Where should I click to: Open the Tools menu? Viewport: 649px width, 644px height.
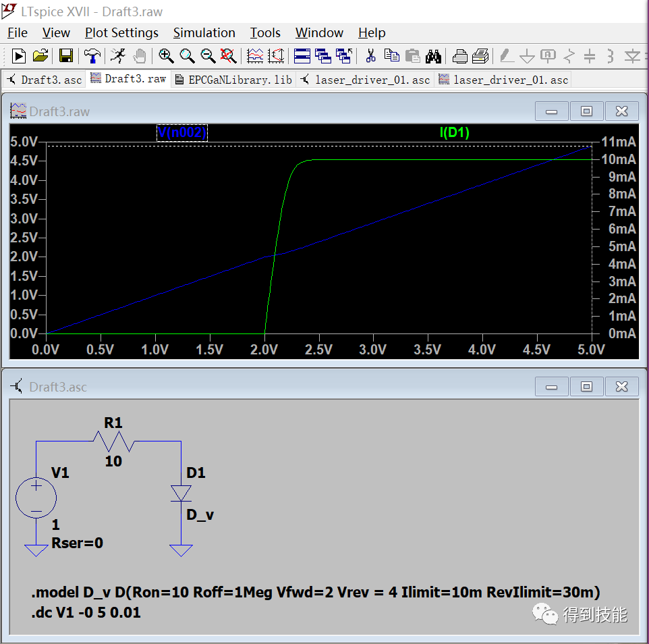(265, 32)
